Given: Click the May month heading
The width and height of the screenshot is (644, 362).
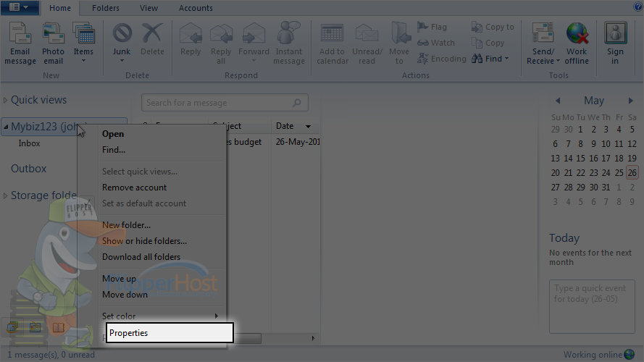Looking at the screenshot, I should click(x=594, y=101).
